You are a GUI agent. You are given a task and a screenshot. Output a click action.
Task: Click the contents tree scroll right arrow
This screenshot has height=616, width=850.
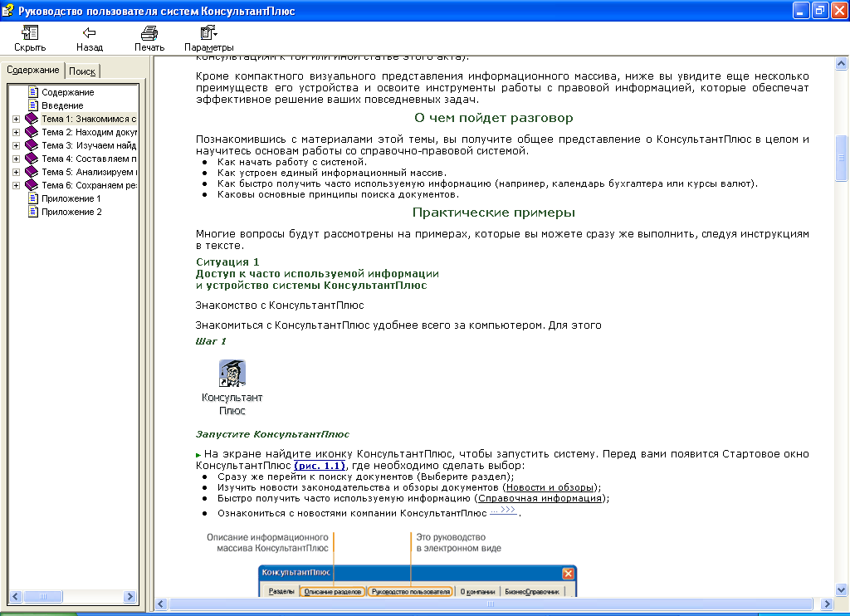point(129,596)
